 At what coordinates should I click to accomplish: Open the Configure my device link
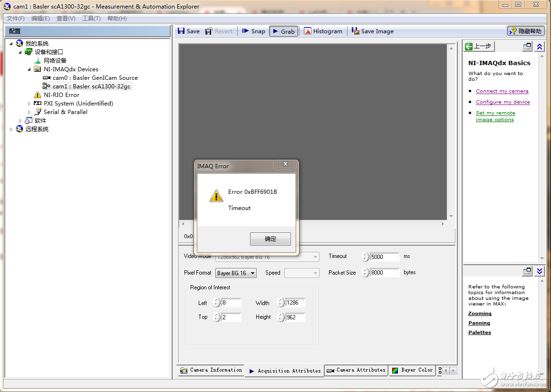[x=503, y=102]
